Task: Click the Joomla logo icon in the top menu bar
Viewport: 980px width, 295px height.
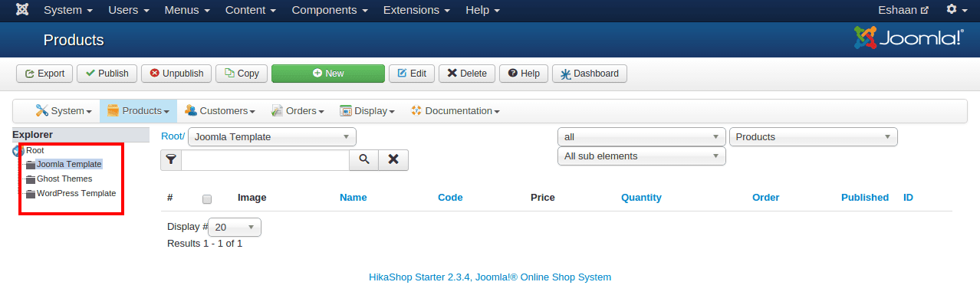Action: coord(22,10)
